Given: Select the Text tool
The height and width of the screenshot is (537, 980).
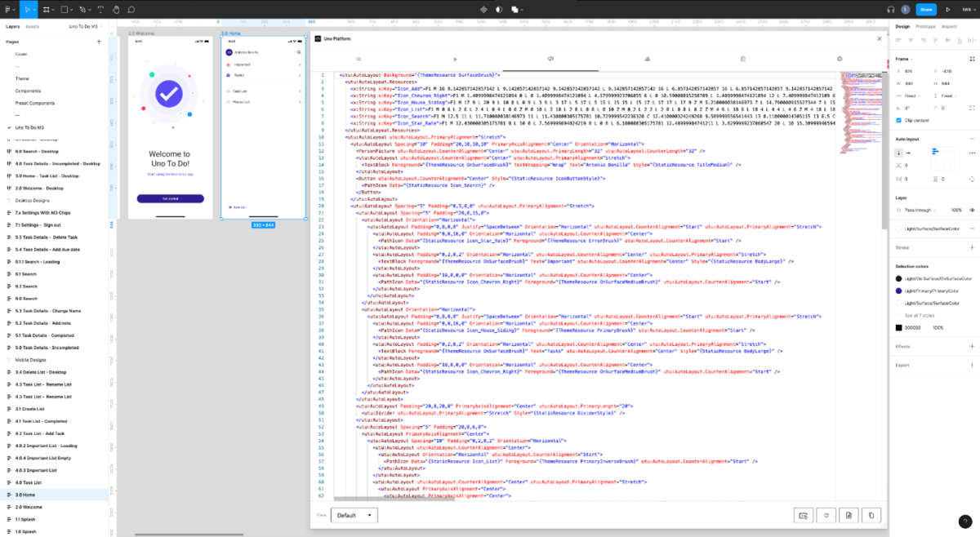Looking at the screenshot, I should [100, 10].
